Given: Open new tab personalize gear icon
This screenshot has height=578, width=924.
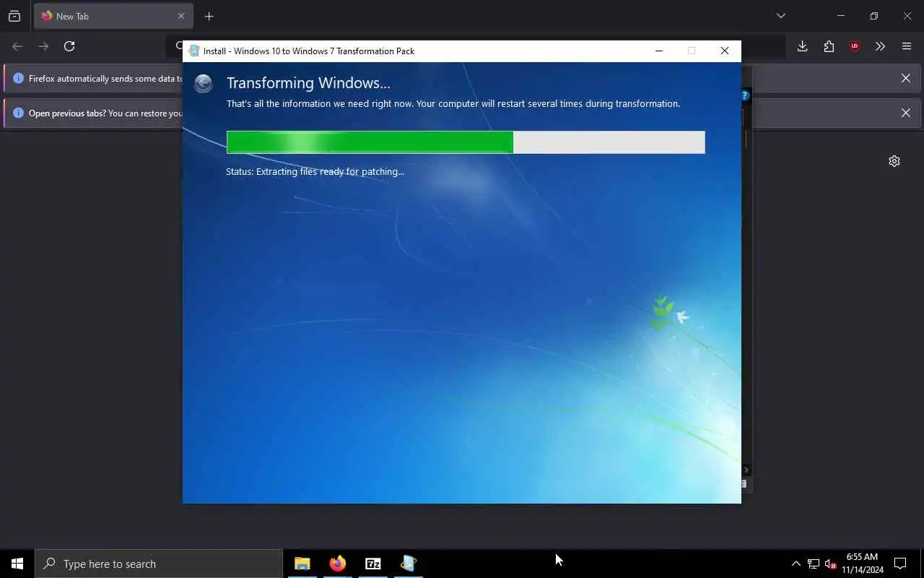Looking at the screenshot, I should click(x=894, y=161).
